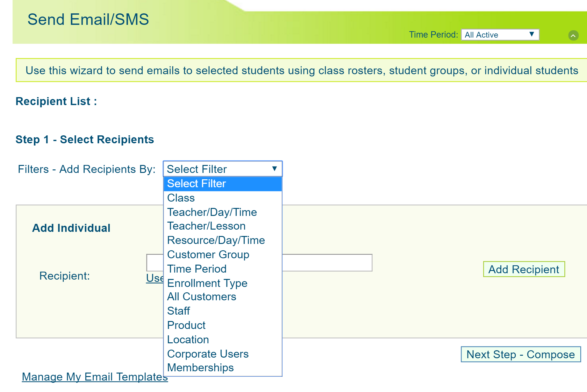Choose Time Period in the filter list
This screenshot has height=392, width=587.
[197, 269]
